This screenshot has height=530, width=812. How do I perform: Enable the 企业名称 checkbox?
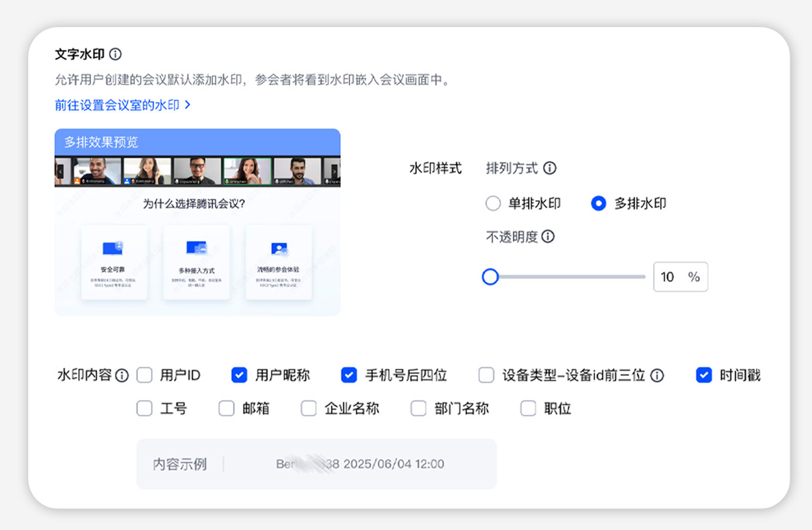[x=309, y=408]
